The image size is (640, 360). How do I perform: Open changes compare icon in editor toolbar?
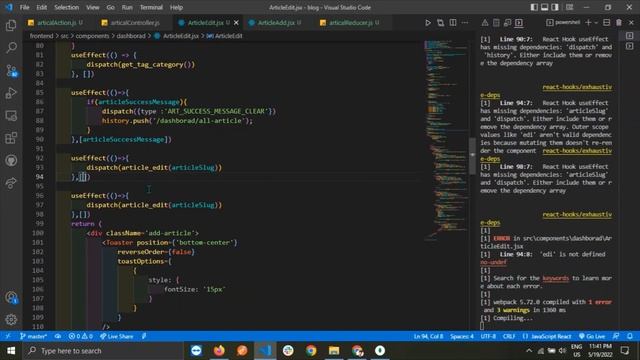(x=440, y=23)
